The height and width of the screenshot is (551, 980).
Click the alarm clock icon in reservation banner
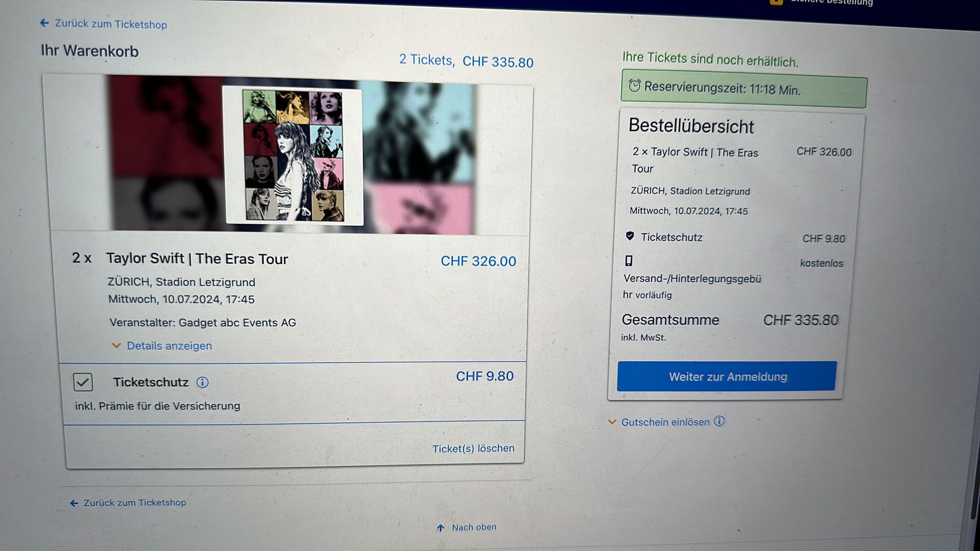click(x=635, y=86)
